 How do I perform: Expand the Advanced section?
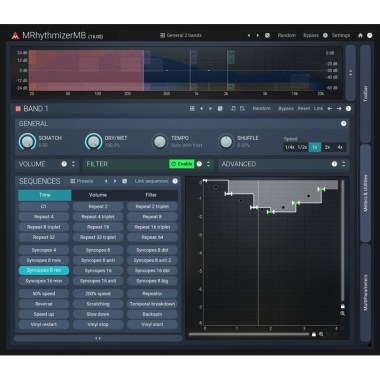pyautogui.click(x=344, y=164)
